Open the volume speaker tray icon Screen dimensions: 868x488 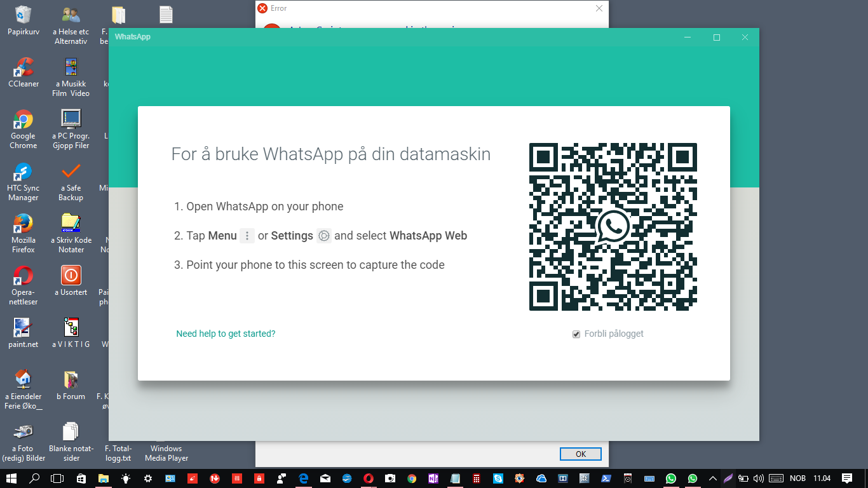click(x=758, y=478)
